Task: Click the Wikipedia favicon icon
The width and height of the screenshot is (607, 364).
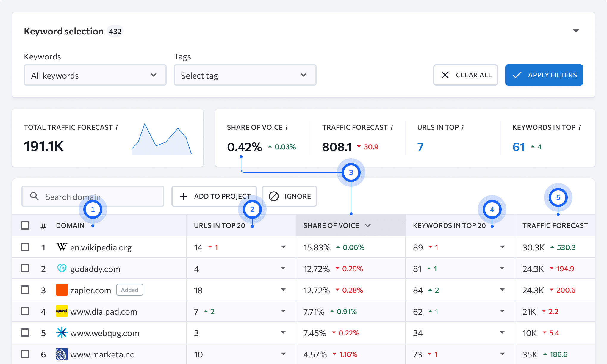Action: (62, 247)
